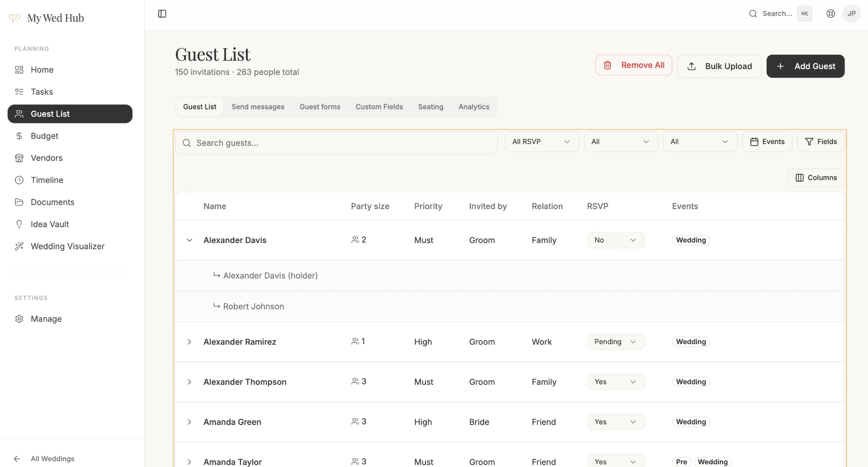868x467 pixels.
Task: Click the plus icon in Add Guest
Action: pos(780,66)
